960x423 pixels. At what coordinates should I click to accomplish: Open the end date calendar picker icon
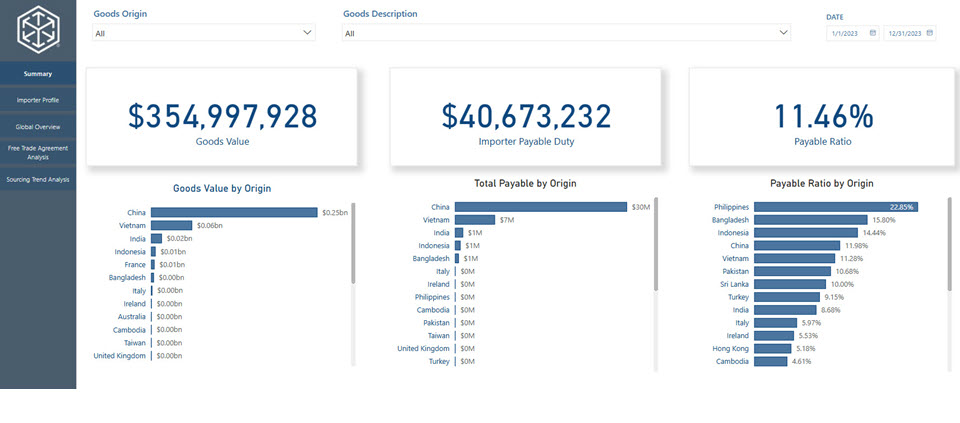pos(930,33)
